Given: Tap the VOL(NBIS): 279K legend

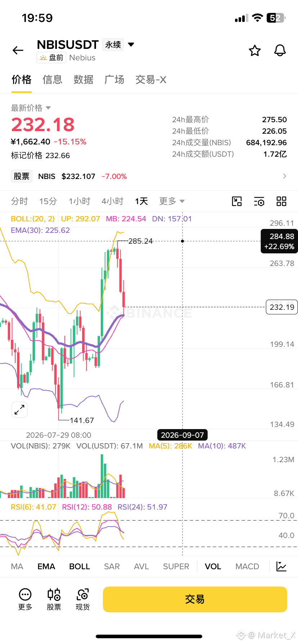Looking at the screenshot, I should (41, 446).
